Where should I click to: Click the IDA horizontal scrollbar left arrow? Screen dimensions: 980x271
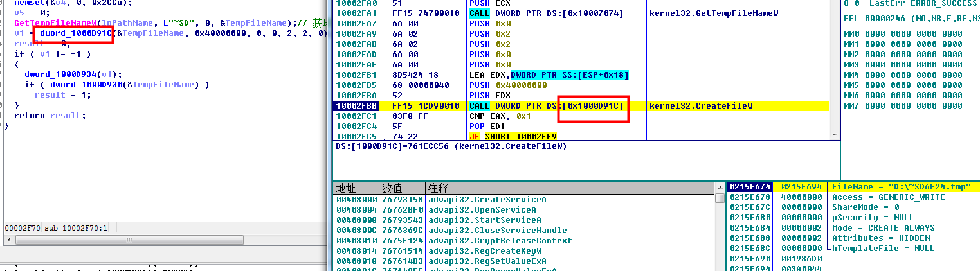point(8,240)
